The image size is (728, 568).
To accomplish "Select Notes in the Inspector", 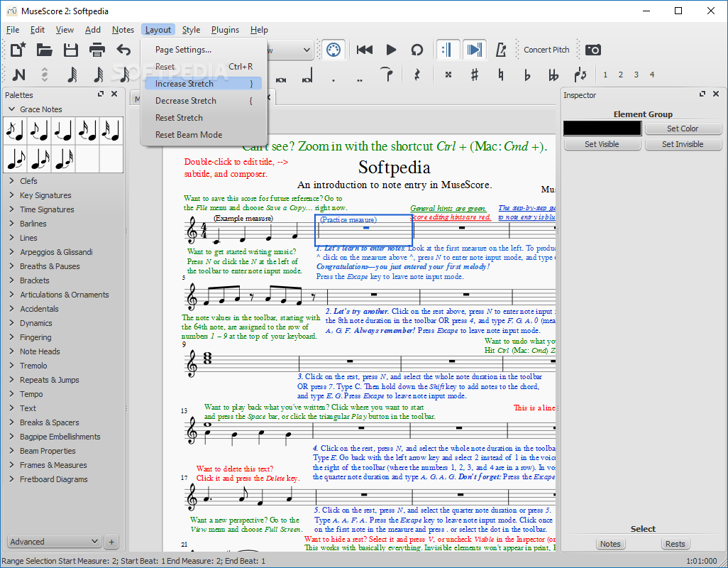I will point(610,544).
